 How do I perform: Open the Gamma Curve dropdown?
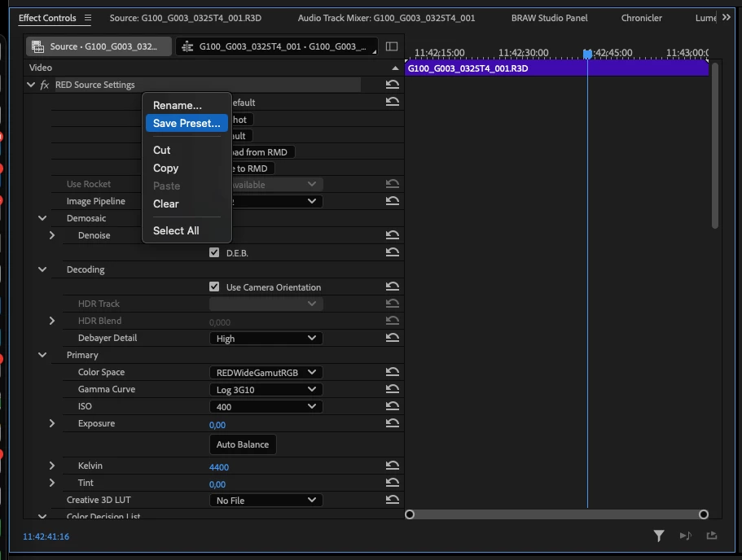[x=266, y=389]
